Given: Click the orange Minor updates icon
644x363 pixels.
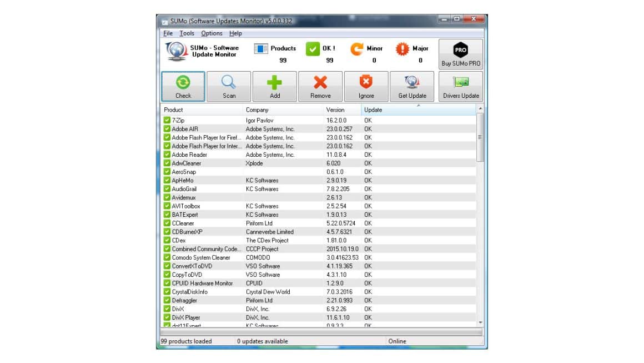Looking at the screenshot, I should 356,49.
